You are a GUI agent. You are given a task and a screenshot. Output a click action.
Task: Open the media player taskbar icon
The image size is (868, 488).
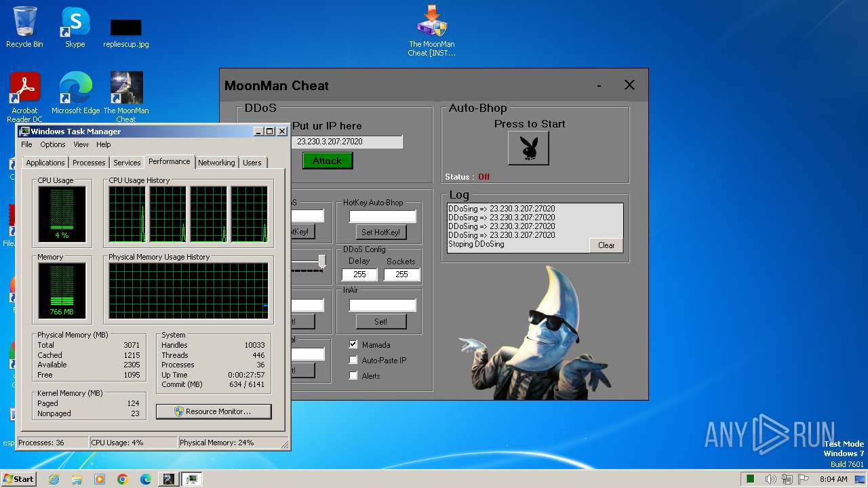[100, 479]
